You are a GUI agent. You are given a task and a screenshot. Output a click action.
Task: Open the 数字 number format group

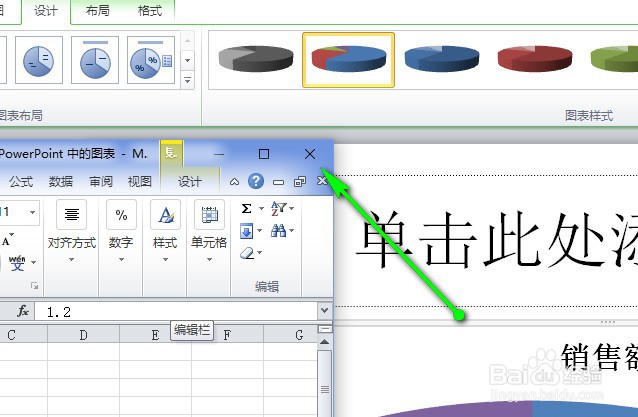click(121, 231)
